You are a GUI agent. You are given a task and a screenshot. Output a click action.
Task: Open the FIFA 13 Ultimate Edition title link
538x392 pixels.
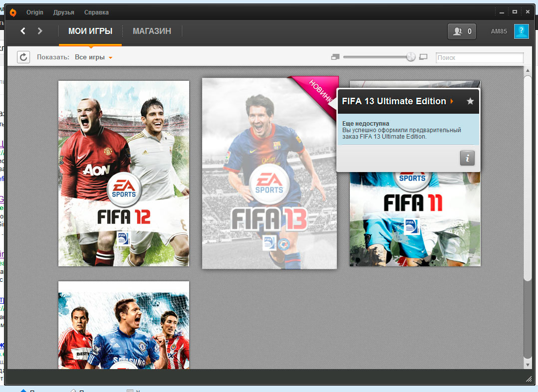click(x=394, y=101)
